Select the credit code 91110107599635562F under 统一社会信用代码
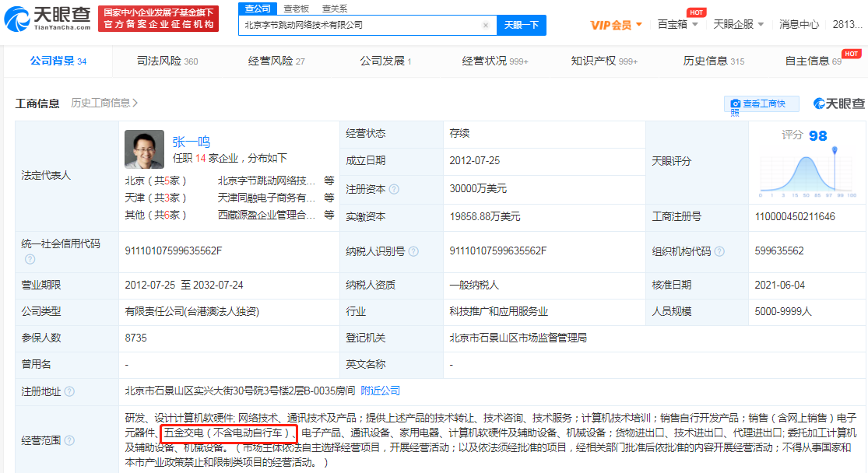 [174, 251]
